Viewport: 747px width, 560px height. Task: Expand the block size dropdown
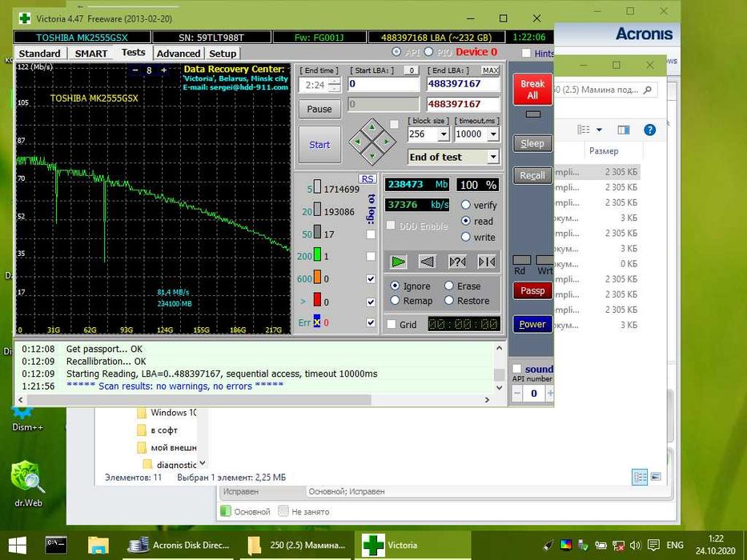[x=444, y=134]
